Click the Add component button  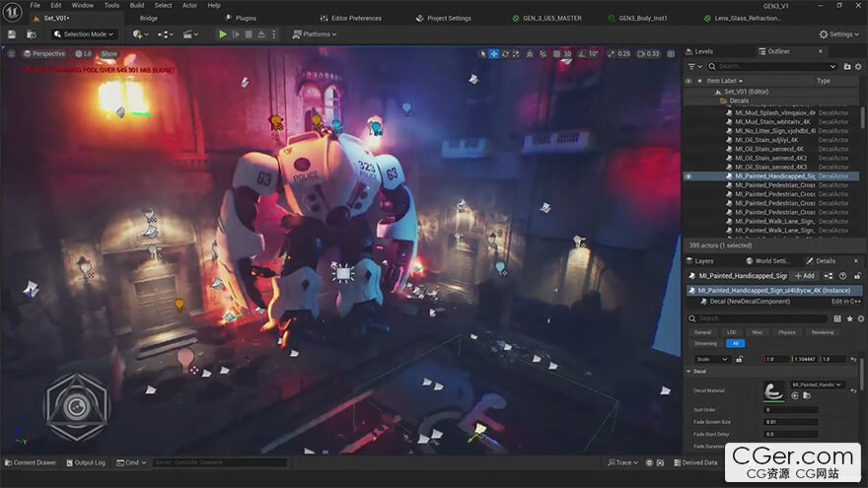(805, 276)
